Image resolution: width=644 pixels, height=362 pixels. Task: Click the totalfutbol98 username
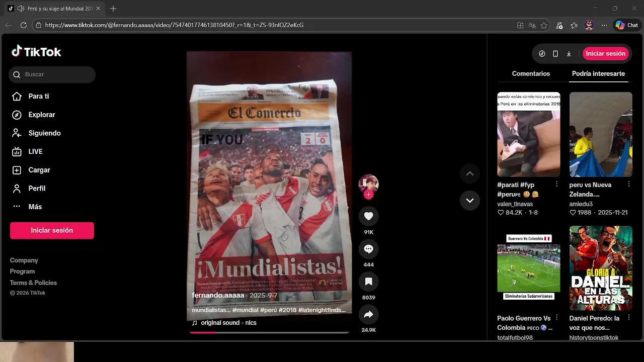pyautogui.click(x=515, y=338)
